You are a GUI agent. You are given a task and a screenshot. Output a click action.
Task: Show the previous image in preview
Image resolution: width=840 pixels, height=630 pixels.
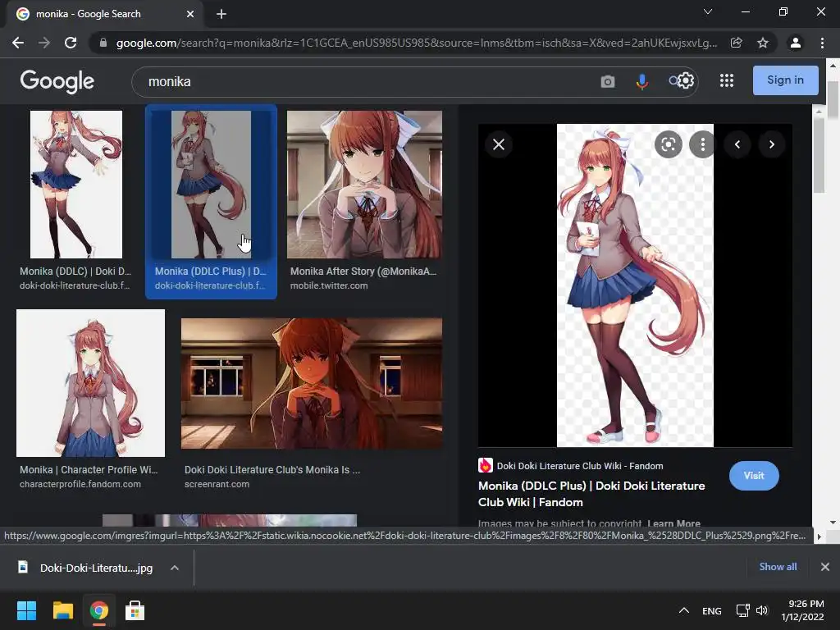737,144
